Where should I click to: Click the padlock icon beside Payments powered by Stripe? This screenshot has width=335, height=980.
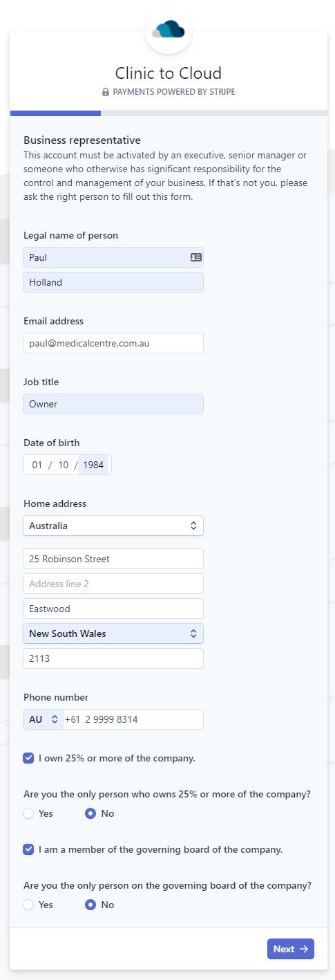[106, 91]
